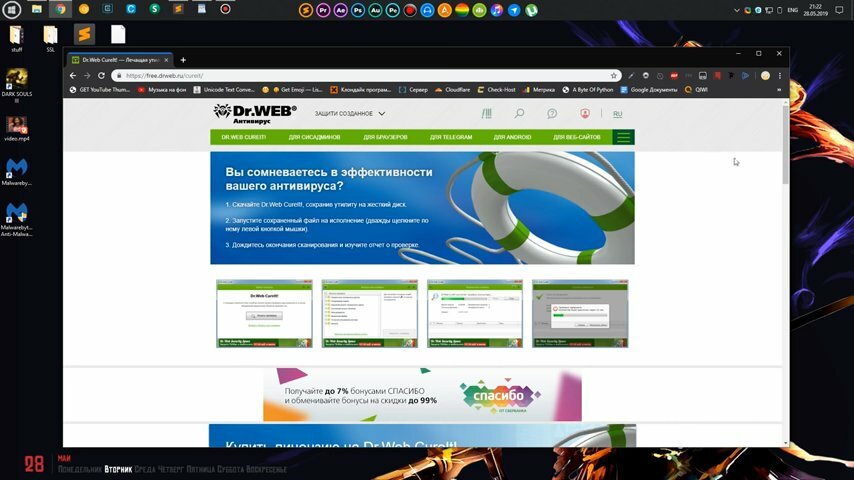Bookmark this page with the star icon

(614, 76)
